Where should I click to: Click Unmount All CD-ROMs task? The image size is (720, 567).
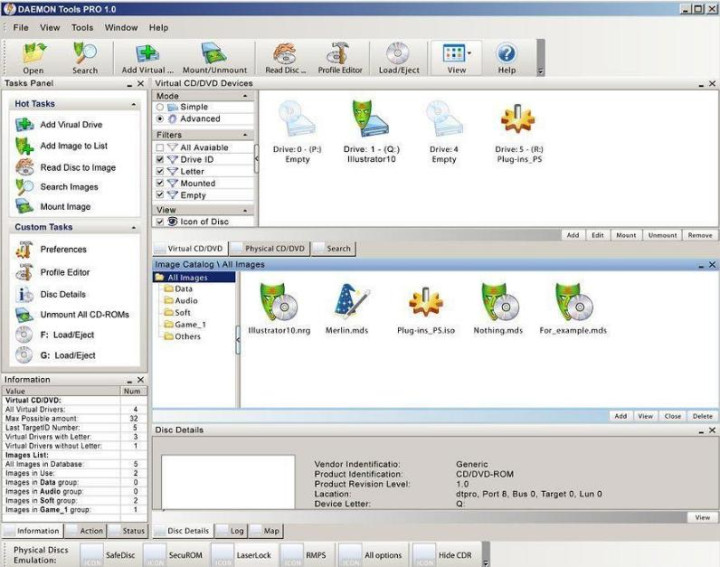[x=72, y=314]
